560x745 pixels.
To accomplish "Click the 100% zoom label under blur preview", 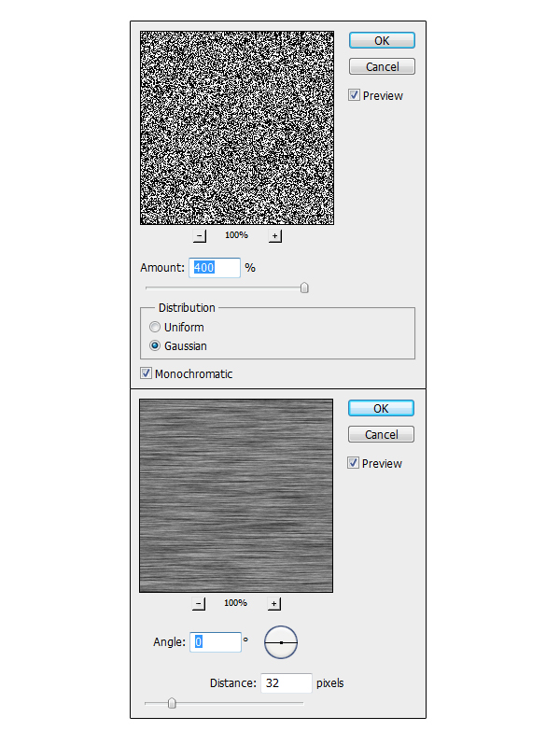I will (235, 603).
